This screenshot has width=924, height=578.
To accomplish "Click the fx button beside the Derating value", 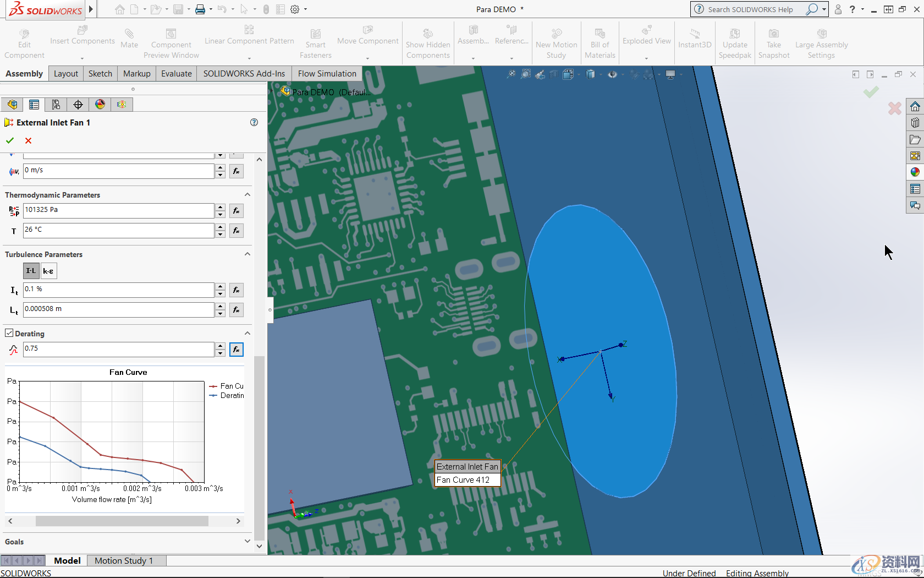I will coord(237,349).
